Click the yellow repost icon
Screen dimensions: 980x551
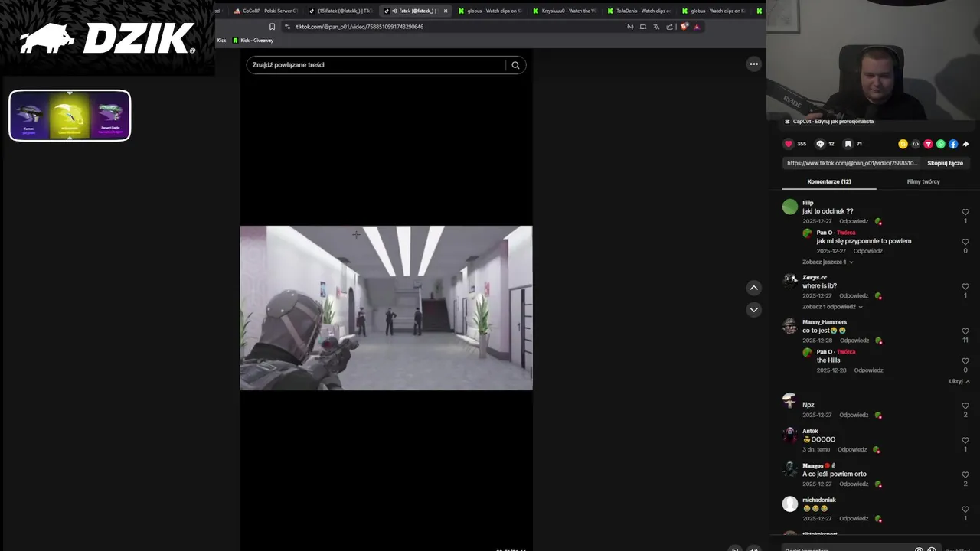coord(903,144)
